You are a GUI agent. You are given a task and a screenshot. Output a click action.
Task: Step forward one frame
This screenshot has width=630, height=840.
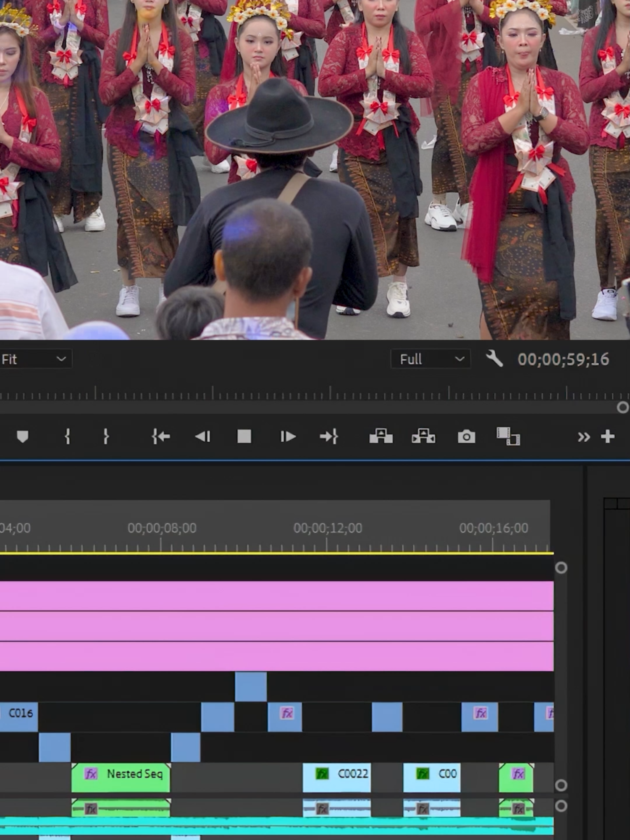pos(288,437)
